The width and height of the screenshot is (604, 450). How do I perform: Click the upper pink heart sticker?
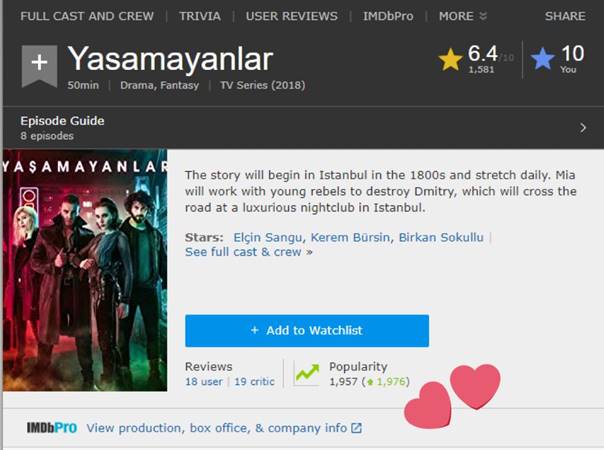click(x=475, y=386)
